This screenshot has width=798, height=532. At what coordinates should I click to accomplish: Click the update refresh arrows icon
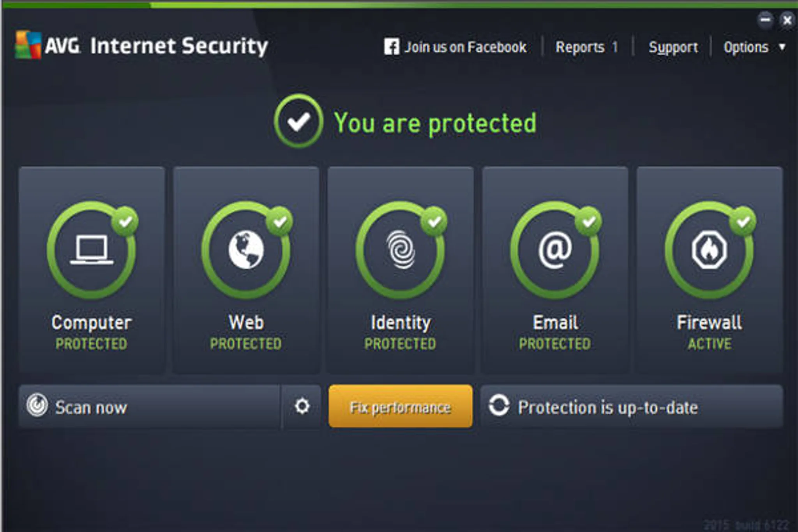[499, 405]
